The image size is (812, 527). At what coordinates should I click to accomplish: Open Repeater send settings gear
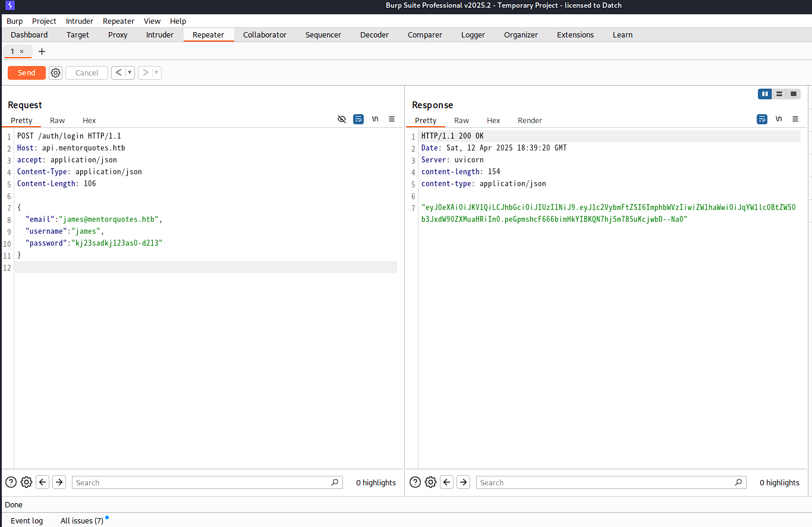pyautogui.click(x=55, y=73)
